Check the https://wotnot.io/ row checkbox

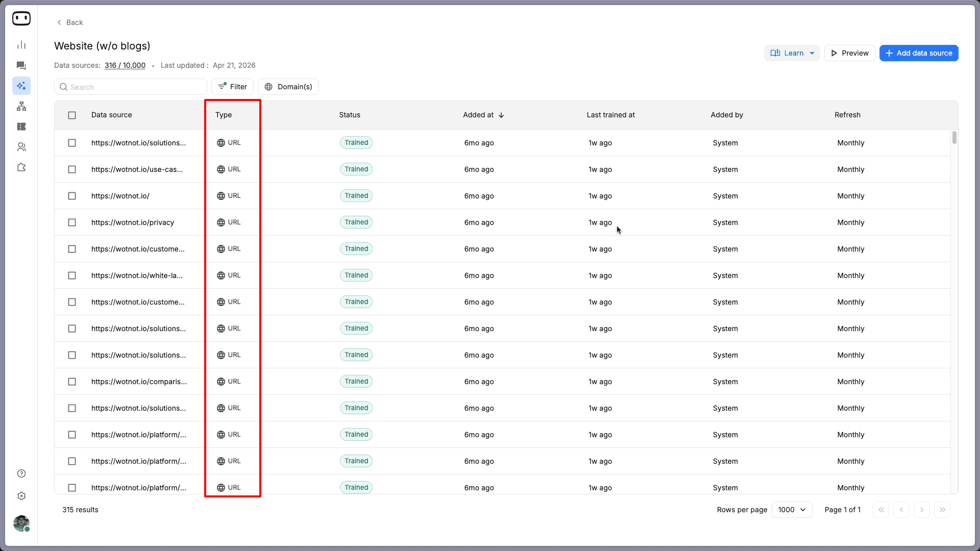click(72, 196)
